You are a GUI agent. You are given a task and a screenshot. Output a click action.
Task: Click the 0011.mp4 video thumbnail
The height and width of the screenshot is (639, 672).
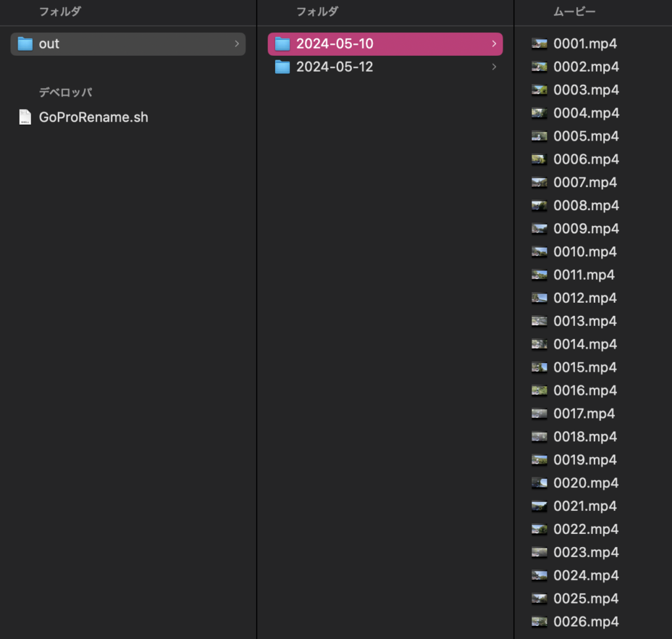(x=539, y=275)
